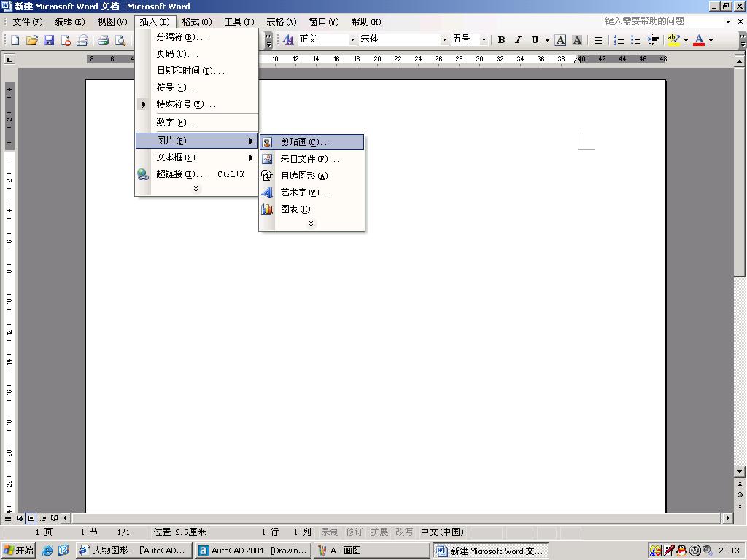The height and width of the screenshot is (560, 747).
Task: Open the 视图 (View) menu
Action: 112,22
